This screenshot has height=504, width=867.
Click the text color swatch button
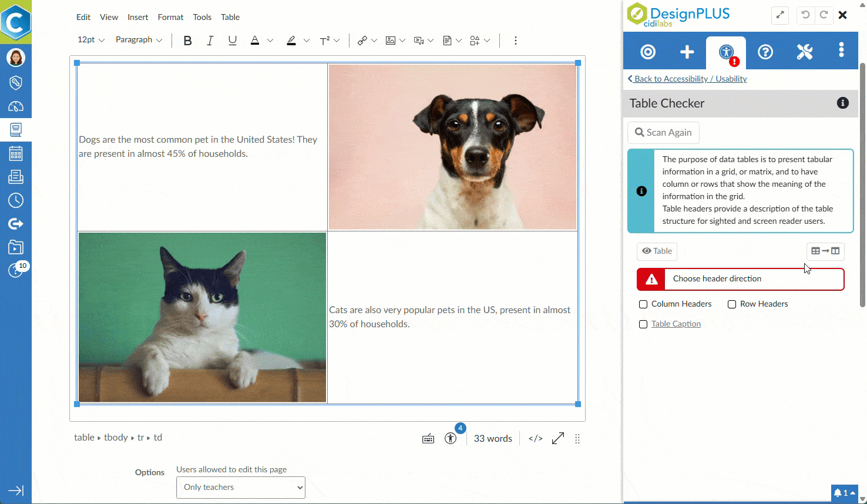[255, 41]
